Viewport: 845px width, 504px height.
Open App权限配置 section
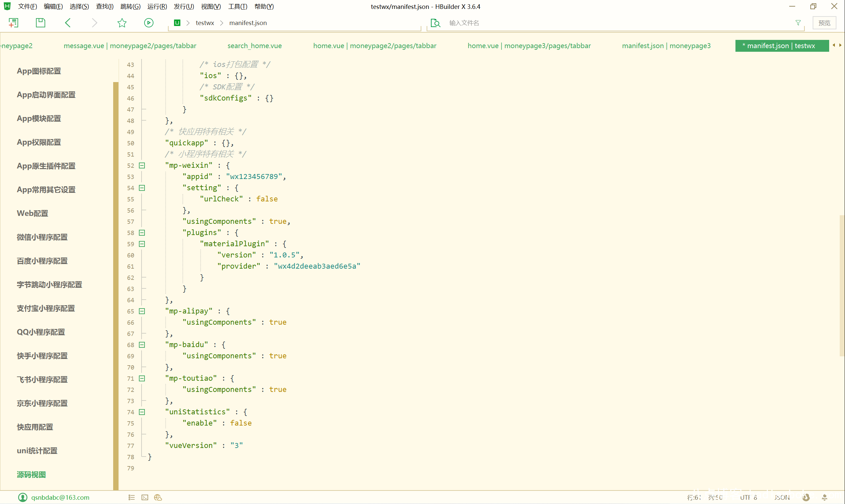click(39, 142)
